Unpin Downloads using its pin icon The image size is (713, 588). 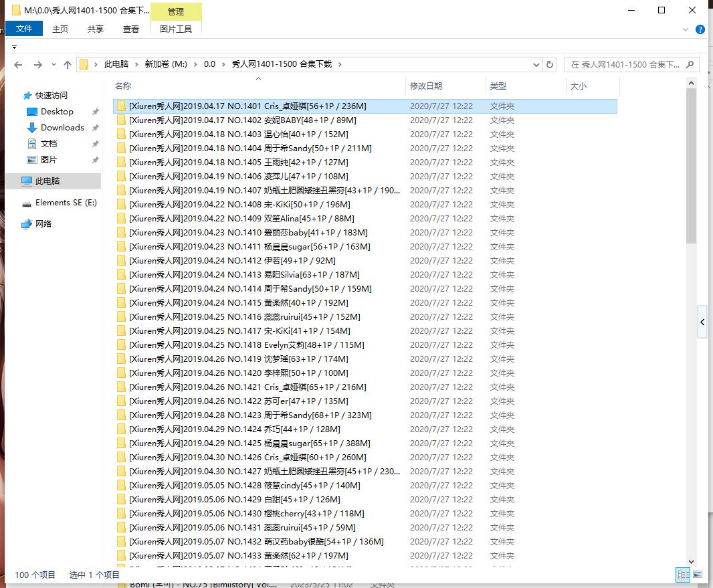pos(96,128)
